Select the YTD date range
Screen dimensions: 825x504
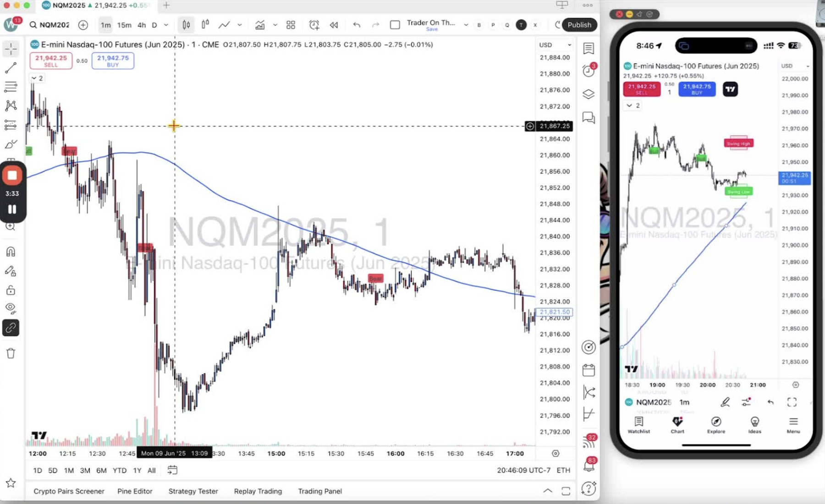click(x=120, y=471)
